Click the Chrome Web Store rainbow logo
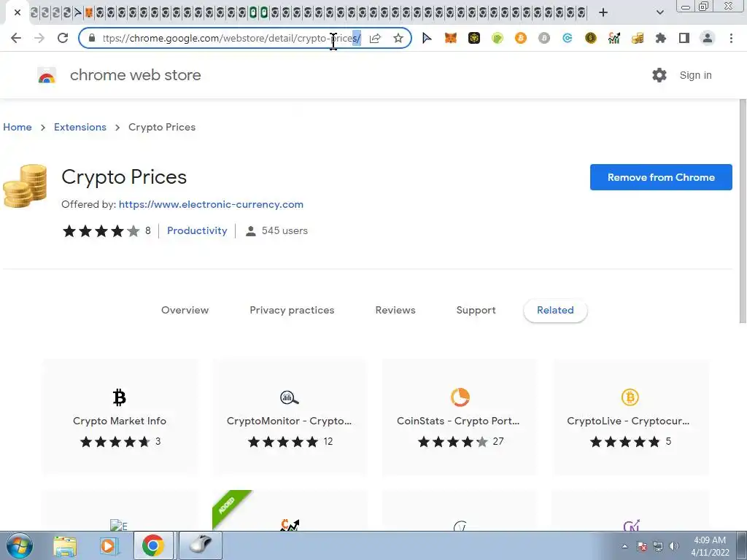Image resolution: width=747 pixels, height=560 pixels. point(47,75)
